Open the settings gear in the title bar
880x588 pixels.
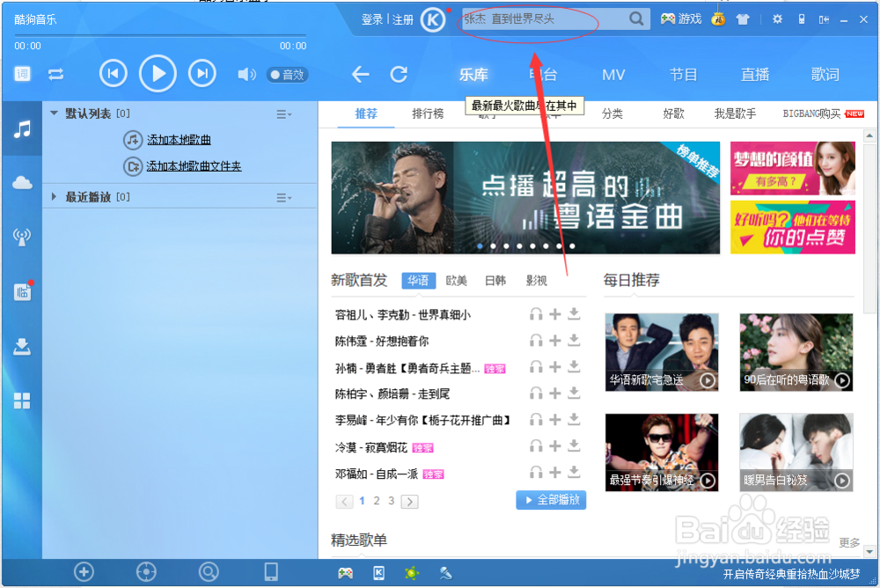pyautogui.click(x=776, y=18)
